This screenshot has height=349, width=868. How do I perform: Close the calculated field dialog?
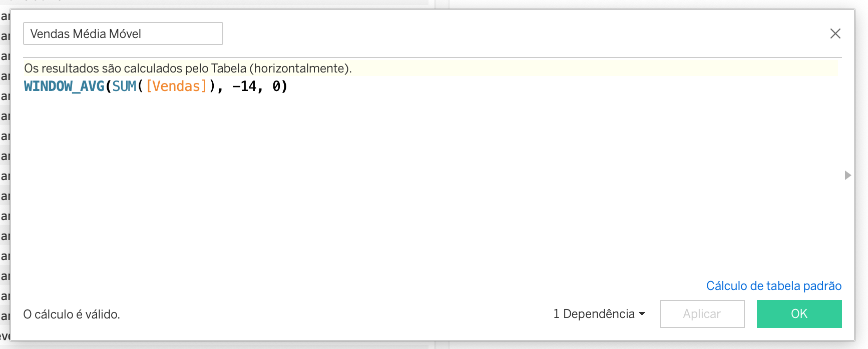(835, 33)
